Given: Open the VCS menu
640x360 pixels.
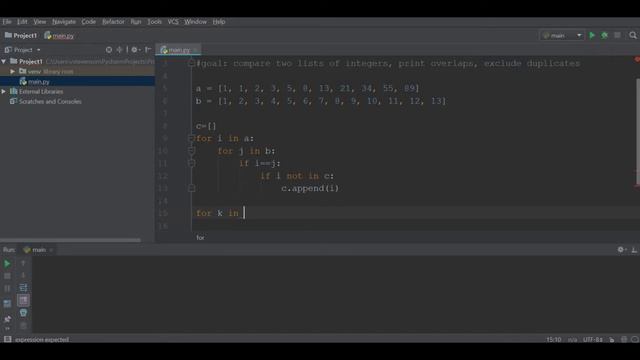Looking at the screenshot, I should (x=173, y=22).
